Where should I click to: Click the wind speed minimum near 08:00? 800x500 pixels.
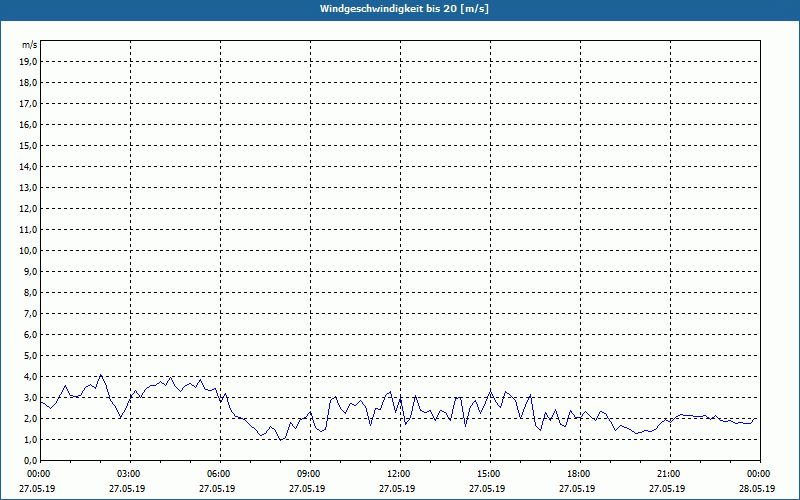280,439
